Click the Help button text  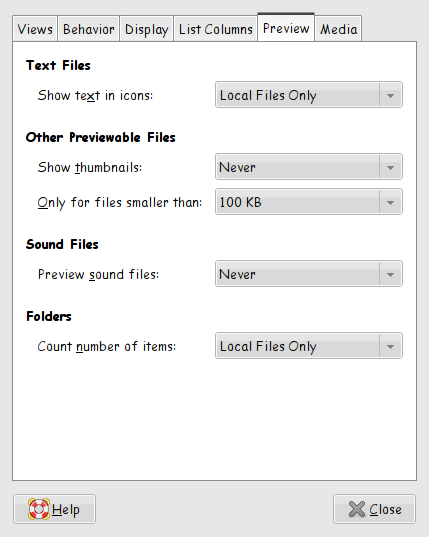click(x=66, y=510)
